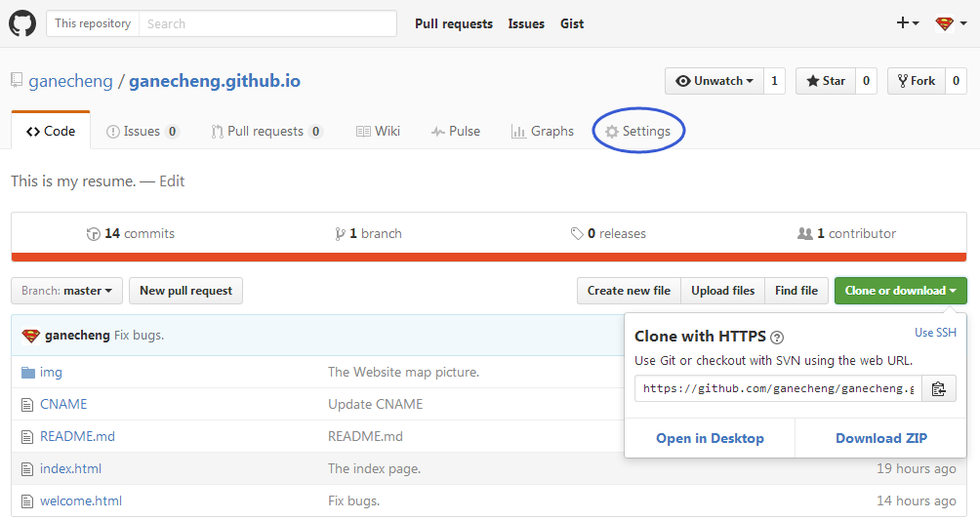
Task: Open the plus create-new dropdown
Action: tap(908, 23)
